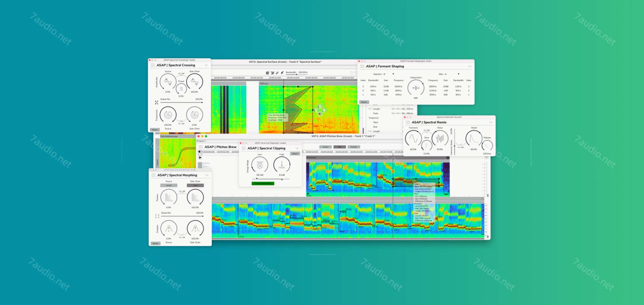This screenshot has height=305, width=644.
Task: Click the High energy knob in Spectral Clipping
Action: click(x=282, y=165)
